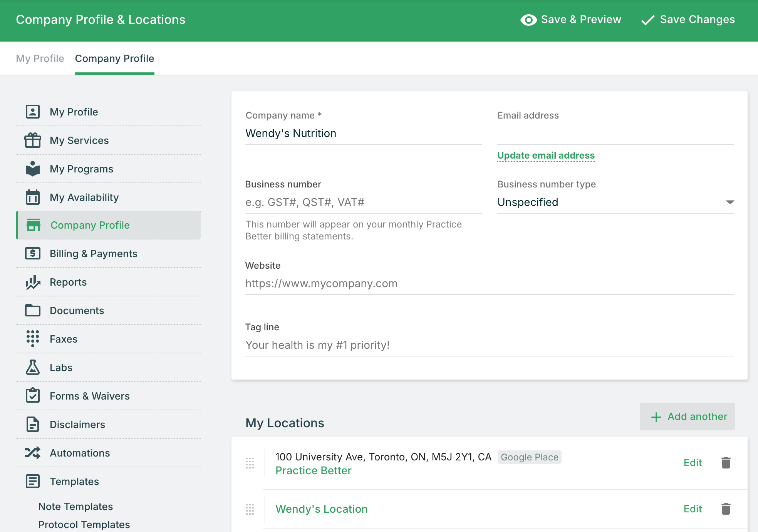
Task: Click the Reports chart icon in sidebar
Action: [x=33, y=282]
